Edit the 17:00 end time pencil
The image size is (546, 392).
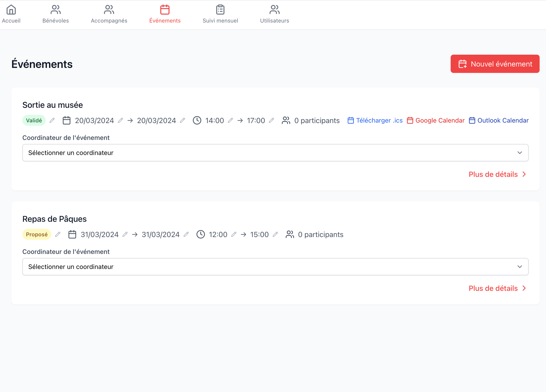271,120
